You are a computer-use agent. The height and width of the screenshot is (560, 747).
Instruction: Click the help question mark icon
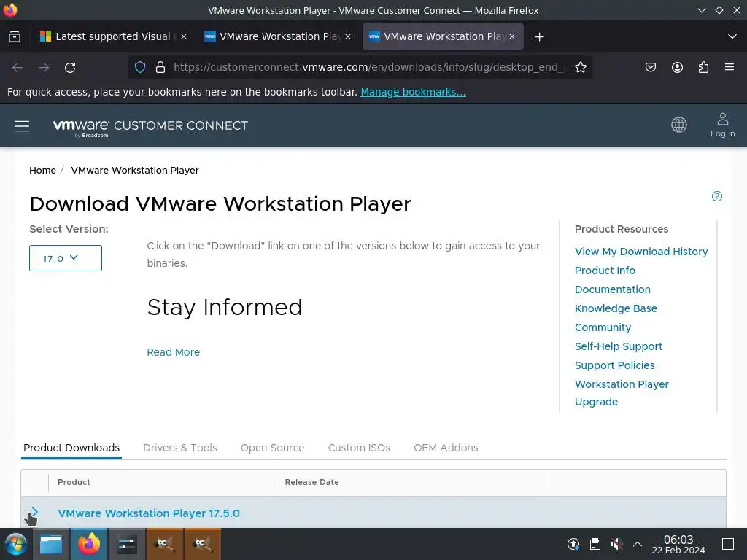click(x=716, y=196)
